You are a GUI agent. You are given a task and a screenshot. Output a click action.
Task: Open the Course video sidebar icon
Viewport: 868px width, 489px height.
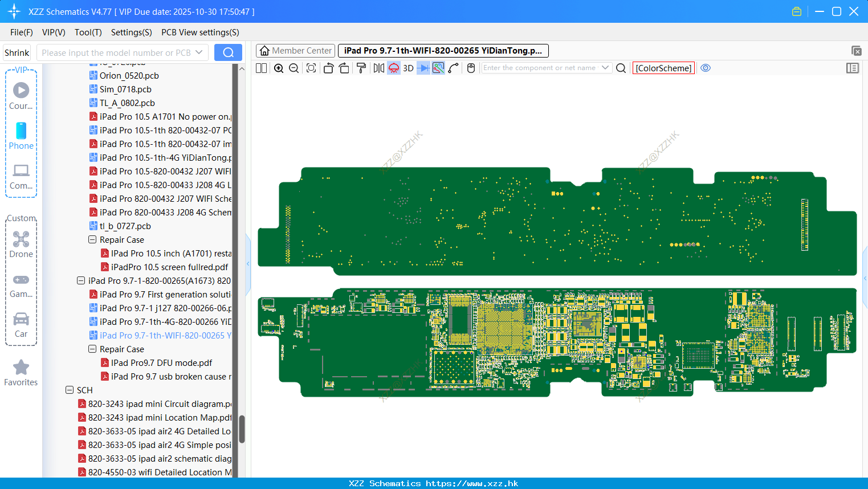pos(21,96)
